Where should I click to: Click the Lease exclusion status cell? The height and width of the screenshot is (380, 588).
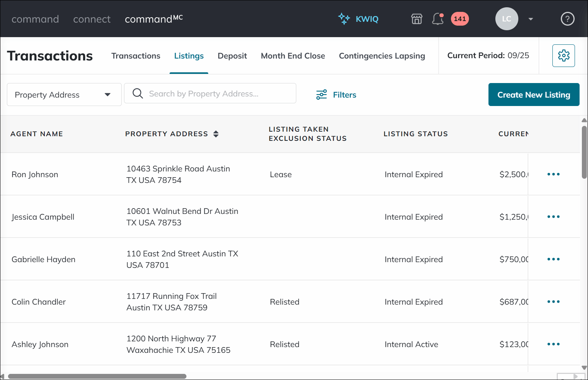(x=281, y=175)
